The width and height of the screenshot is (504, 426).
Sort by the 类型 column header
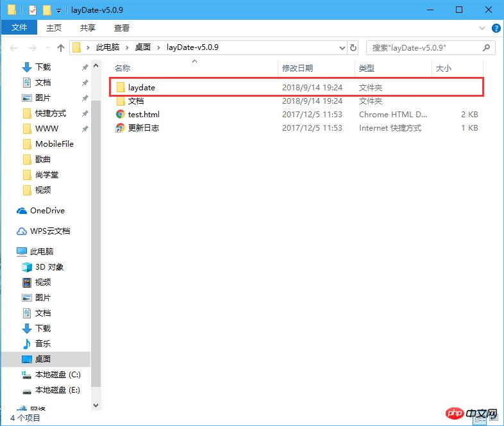click(x=366, y=68)
